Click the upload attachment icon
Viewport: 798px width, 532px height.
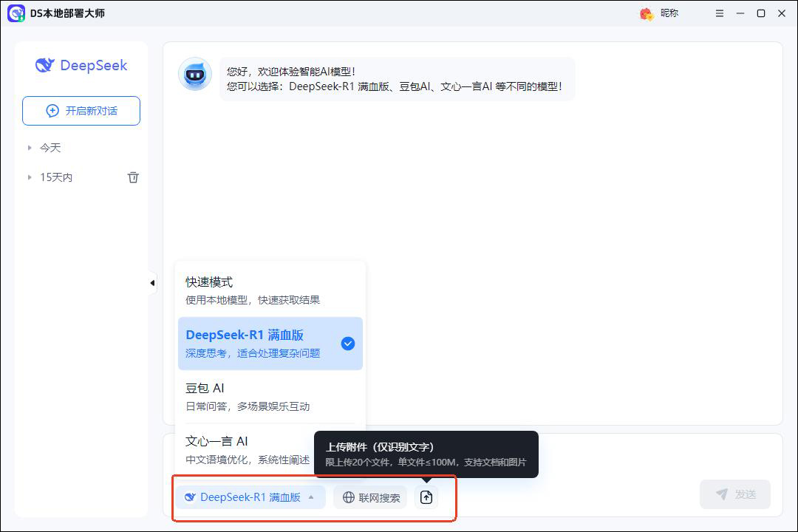click(426, 497)
